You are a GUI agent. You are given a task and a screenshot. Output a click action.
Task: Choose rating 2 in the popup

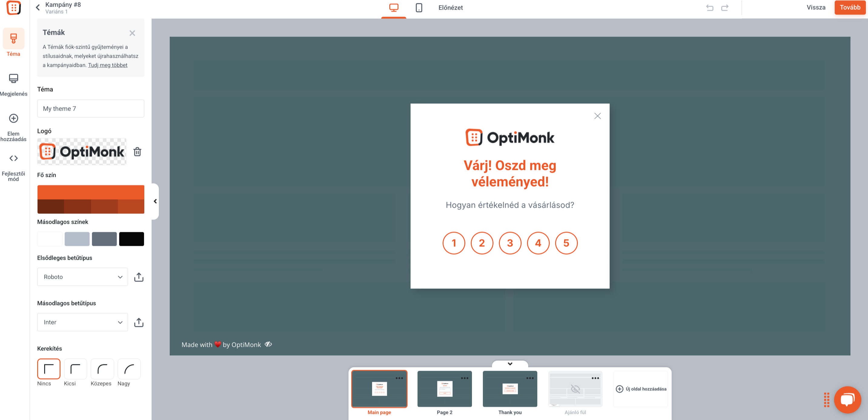(482, 243)
